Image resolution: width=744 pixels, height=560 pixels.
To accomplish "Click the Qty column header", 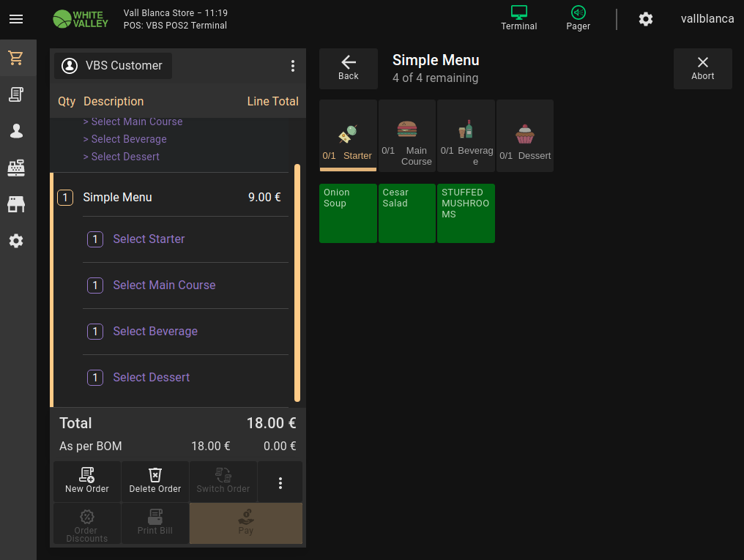I will [x=67, y=102].
